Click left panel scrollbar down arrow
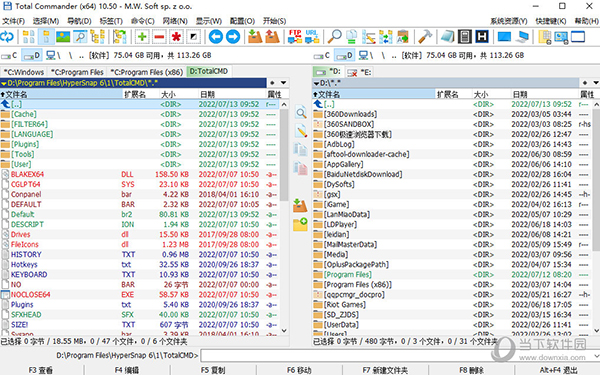 click(x=284, y=330)
